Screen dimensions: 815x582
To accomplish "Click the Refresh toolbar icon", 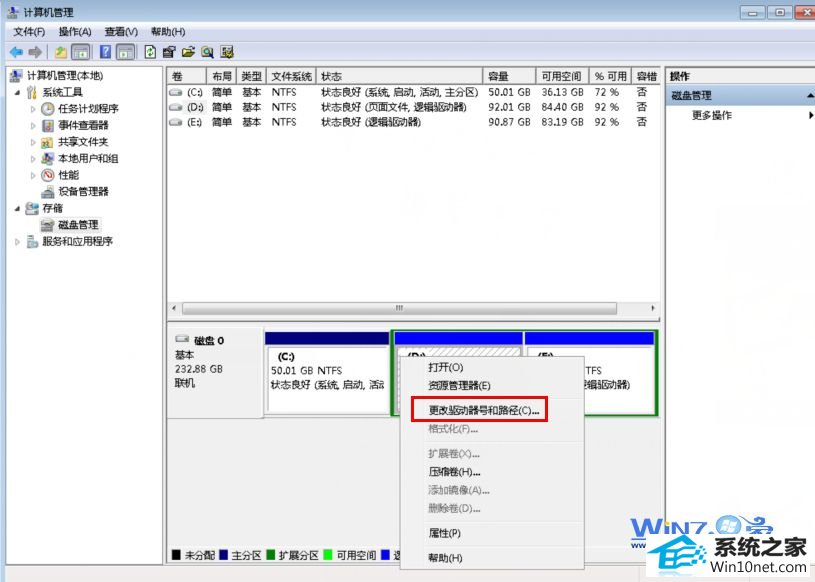I will point(150,52).
